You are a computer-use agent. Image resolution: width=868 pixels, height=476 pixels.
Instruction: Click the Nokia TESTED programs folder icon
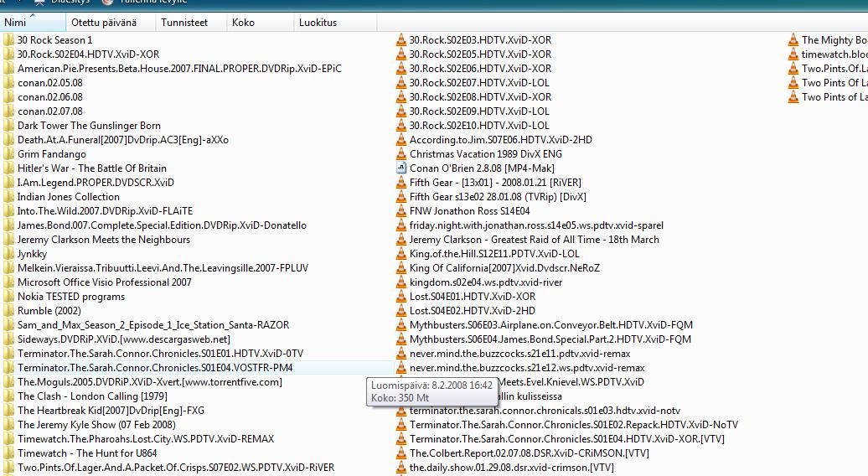pyautogui.click(x=8, y=296)
